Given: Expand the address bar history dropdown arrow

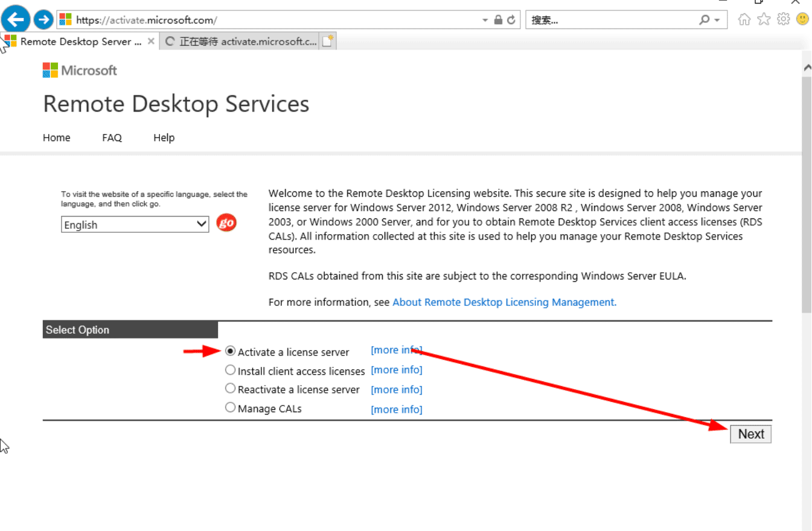Looking at the screenshot, I should coord(485,20).
